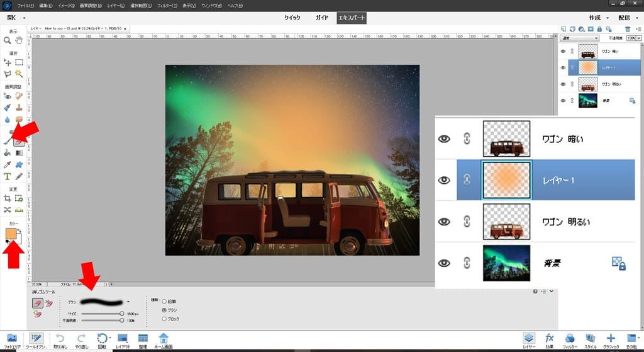The width and height of the screenshot is (644, 352).
Task: Click the orange foreground color swatch
Action: pyautogui.click(x=11, y=234)
